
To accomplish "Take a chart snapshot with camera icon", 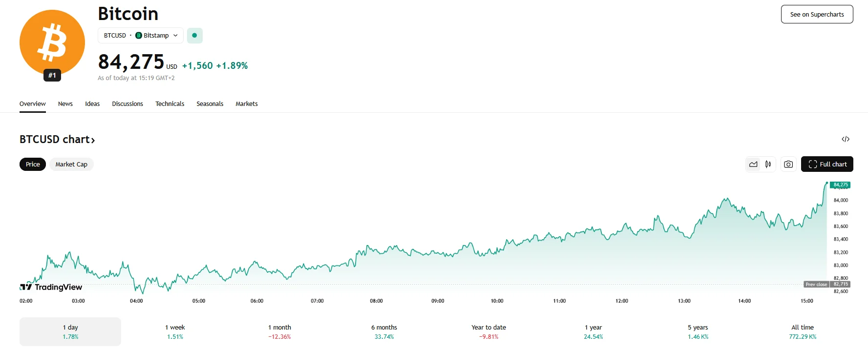I will point(788,165).
